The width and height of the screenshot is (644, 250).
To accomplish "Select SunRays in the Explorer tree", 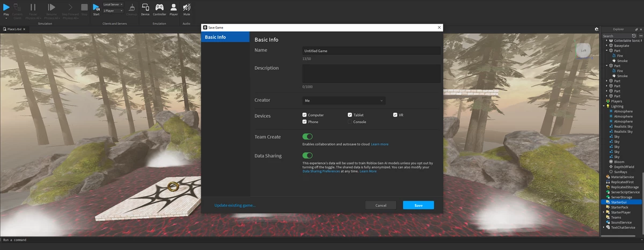I will (x=620, y=172).
